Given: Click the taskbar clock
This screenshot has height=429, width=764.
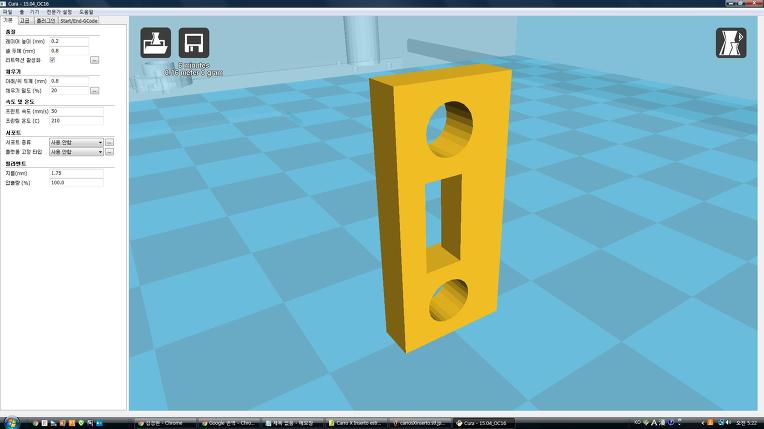Looking at the screenshot, I should tap(746, 423).
